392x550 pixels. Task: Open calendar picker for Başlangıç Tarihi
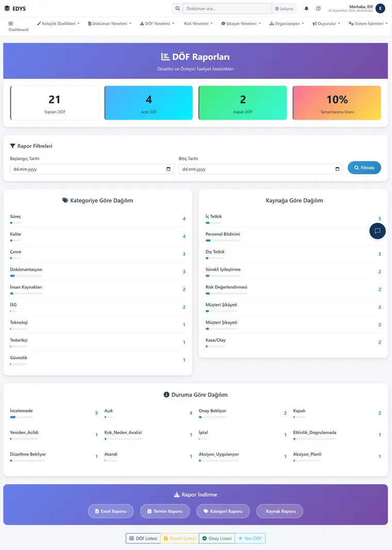pos(168,169)
